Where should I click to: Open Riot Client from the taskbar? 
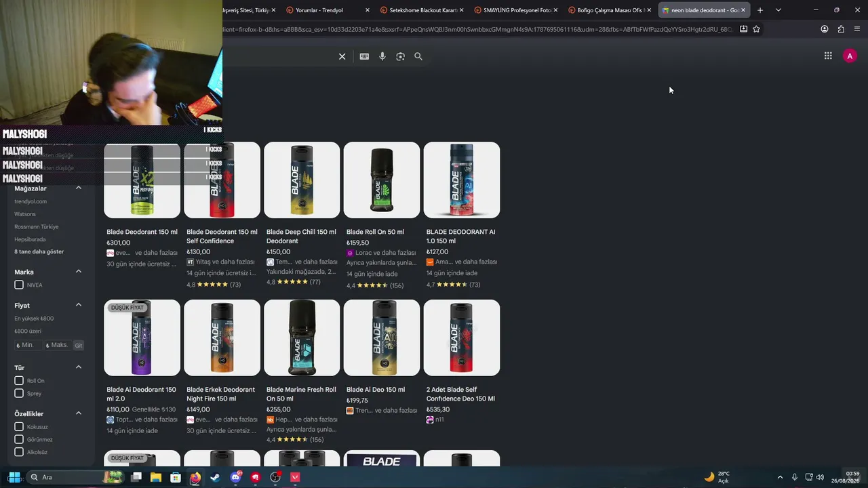click(x=255, y=477)
